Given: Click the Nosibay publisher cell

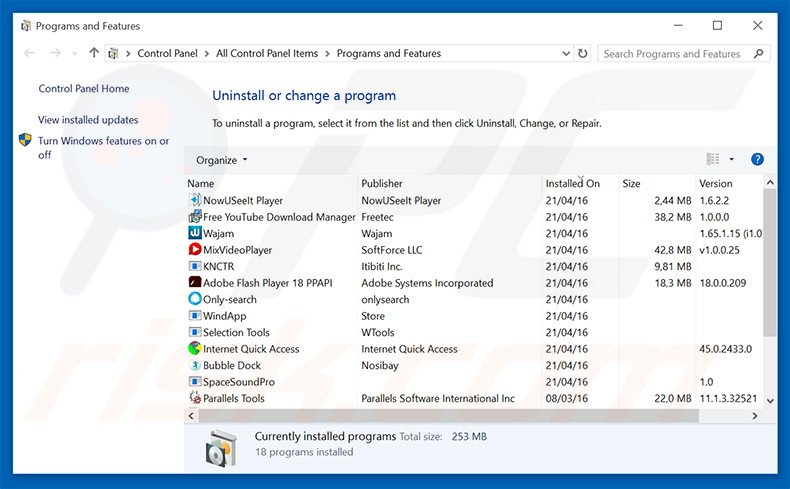Looking at the screenshot, I should (379, 365).
